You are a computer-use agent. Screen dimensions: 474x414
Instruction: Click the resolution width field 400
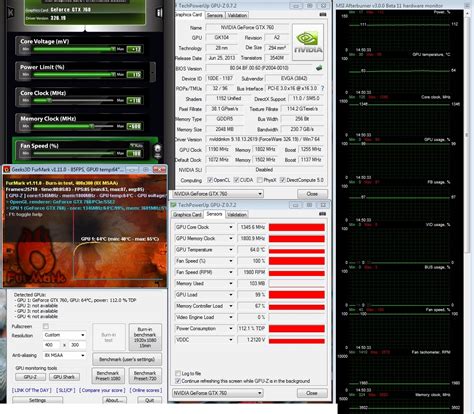click(x=52, y=345)
